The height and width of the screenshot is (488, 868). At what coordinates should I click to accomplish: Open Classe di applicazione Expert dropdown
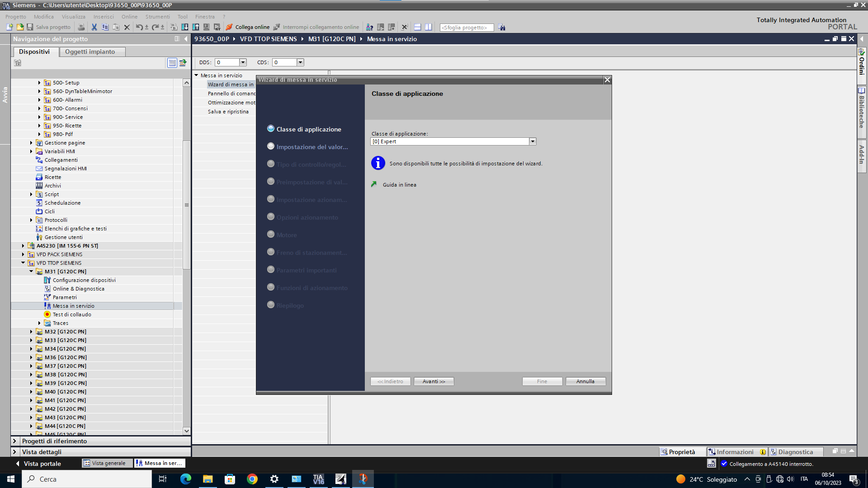click(x=533, y=141)
